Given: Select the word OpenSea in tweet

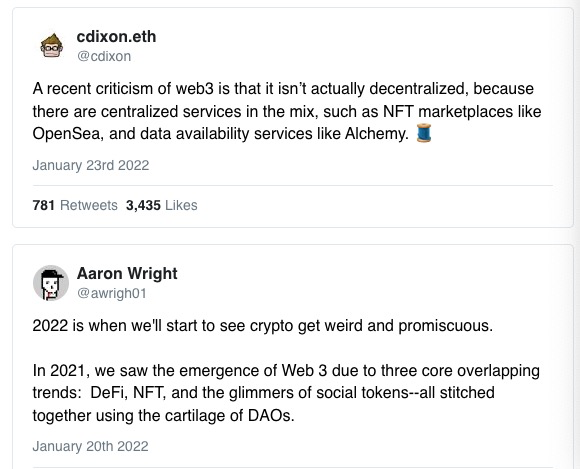Looking at the screenshot, I should click(x=67, y=134).
